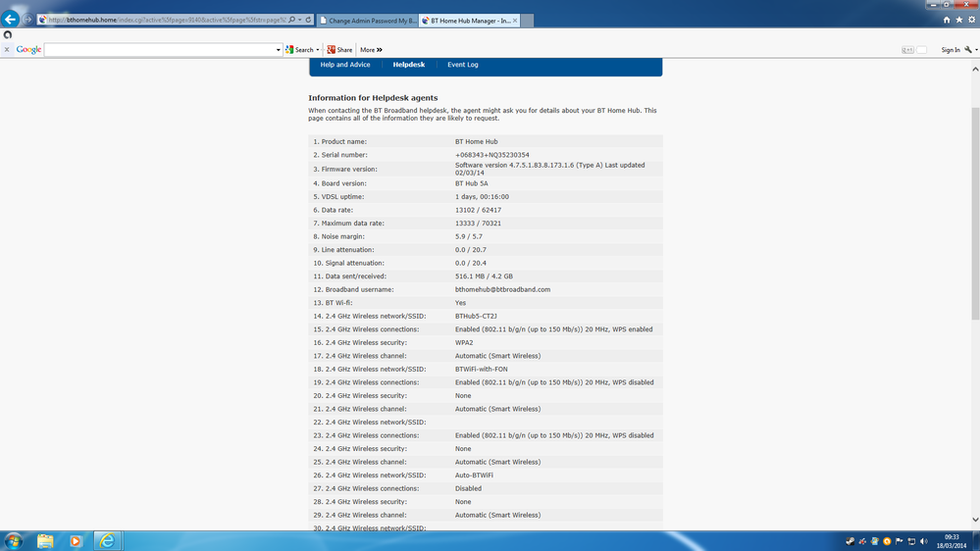Launch Windows Media Player from the taskbar

coord(76,541)
